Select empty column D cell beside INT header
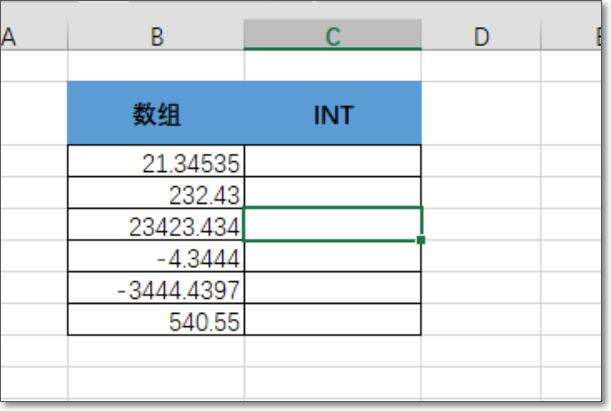Viewport: 611px width, 411px height. tap(481, 113)
